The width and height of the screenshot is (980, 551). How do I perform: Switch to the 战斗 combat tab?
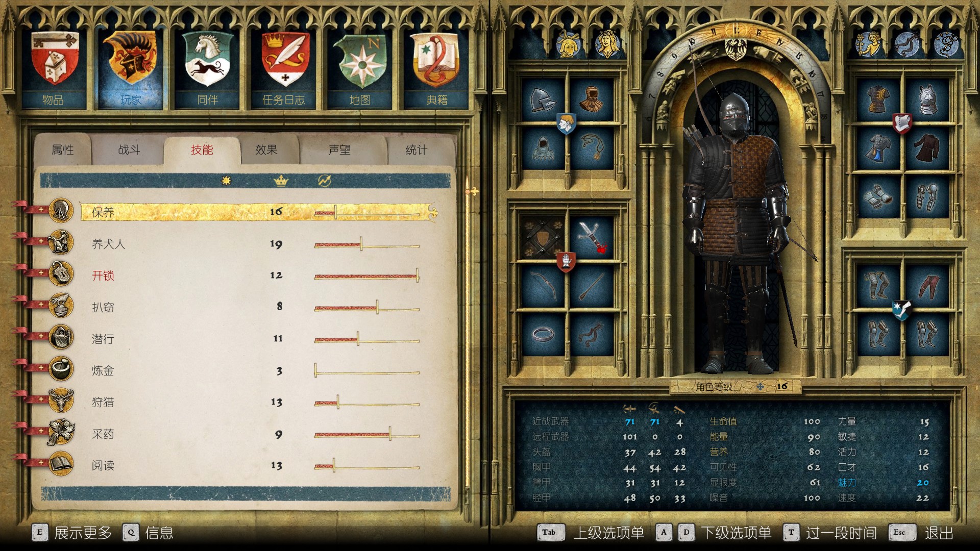[129, 150]
